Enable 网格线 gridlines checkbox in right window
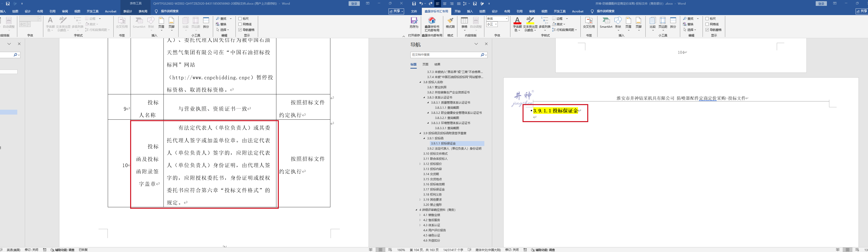The width and height of the screenshot is (868, 252). coord(707,24)
